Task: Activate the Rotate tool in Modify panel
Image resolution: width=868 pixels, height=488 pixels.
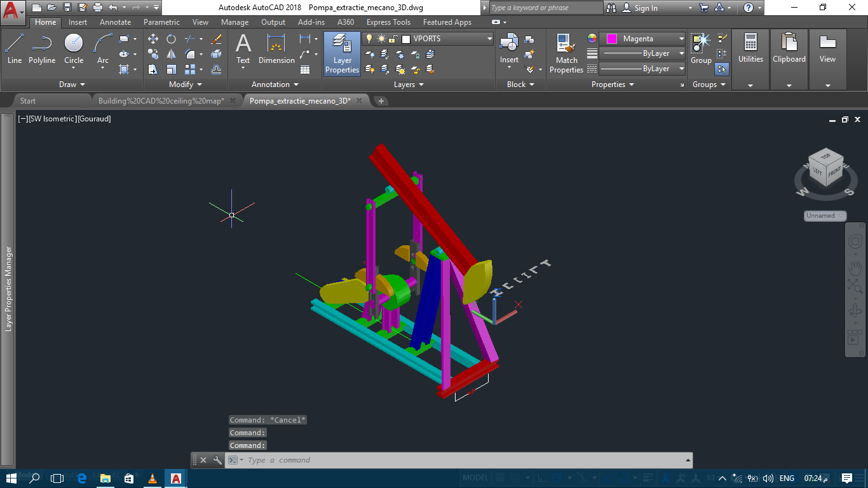Action: [171, 39]
